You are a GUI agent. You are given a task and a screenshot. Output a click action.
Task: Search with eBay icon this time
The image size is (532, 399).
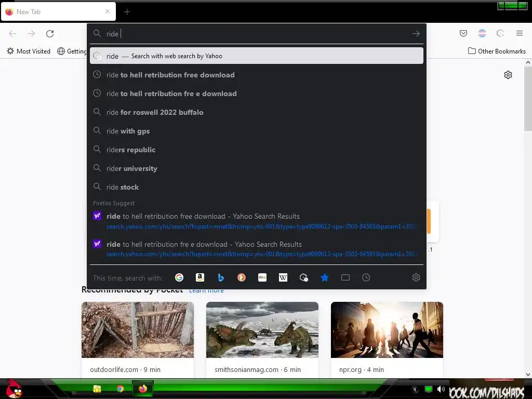click(262, 277)
